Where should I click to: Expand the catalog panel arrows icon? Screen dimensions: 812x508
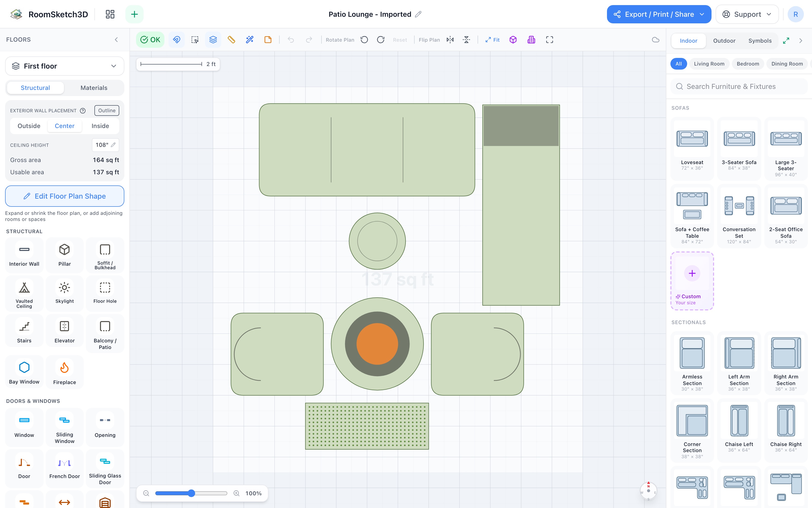coord(786,41)
